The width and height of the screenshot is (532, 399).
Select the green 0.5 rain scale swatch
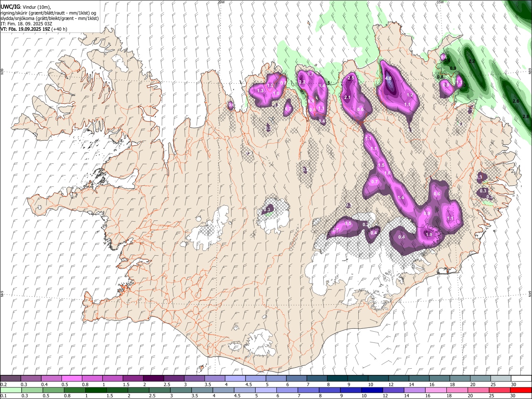pyautogui.click(x=53, y=390)
